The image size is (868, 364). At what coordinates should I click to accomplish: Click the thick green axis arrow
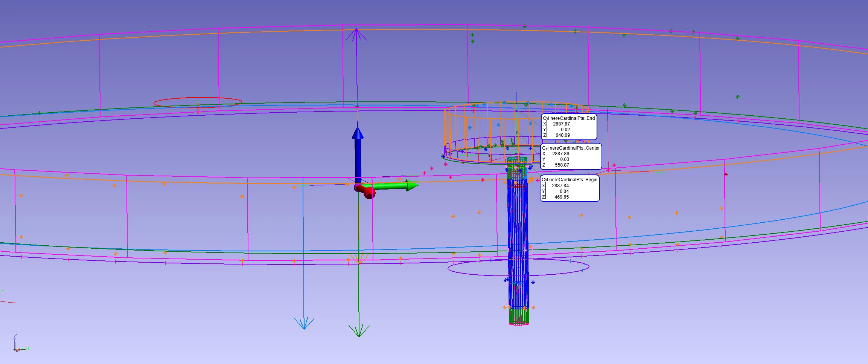[391, 186]
